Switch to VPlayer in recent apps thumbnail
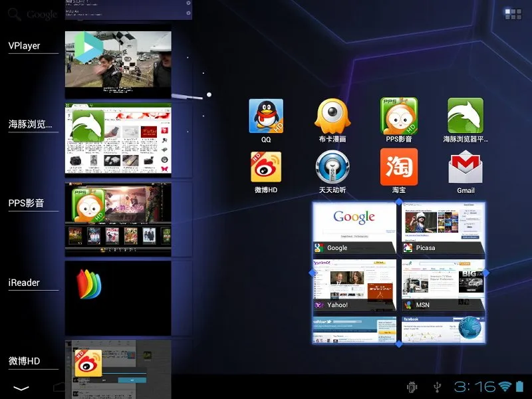The height and width of the screenshot is (399, 532). [x=118, y=64]
